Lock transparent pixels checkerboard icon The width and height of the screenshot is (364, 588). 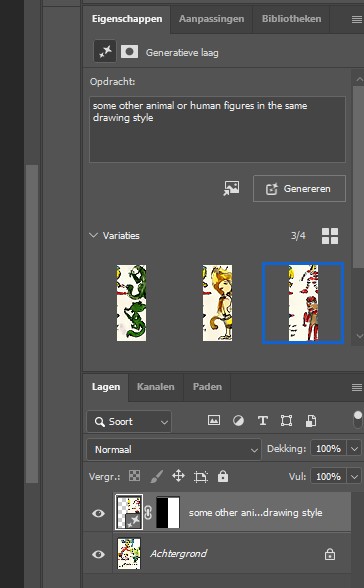(x=134, y=476)
